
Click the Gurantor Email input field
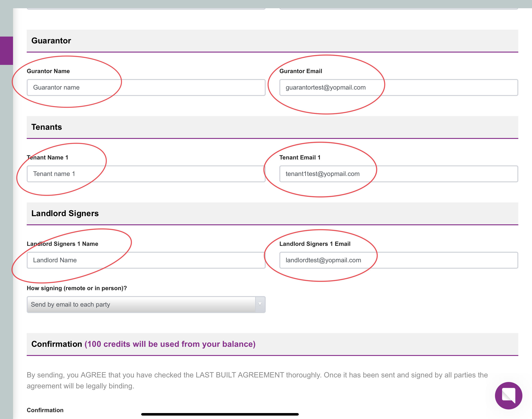[x=398, y=87]
